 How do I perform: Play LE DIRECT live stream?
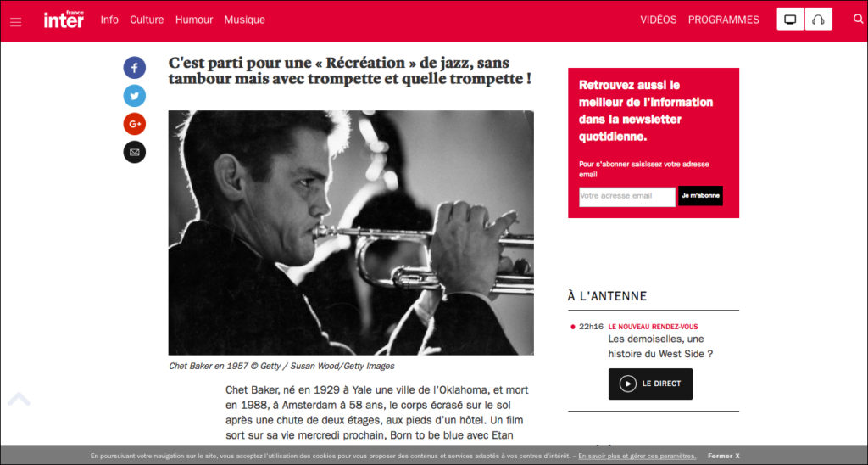coord(650,384)
